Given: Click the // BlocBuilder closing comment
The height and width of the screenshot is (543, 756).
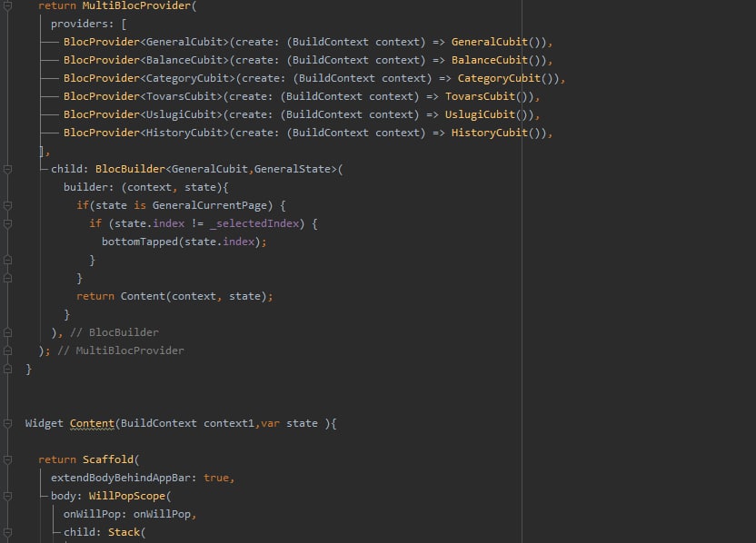Looking at the screenshot, I should tap(114, 332).
